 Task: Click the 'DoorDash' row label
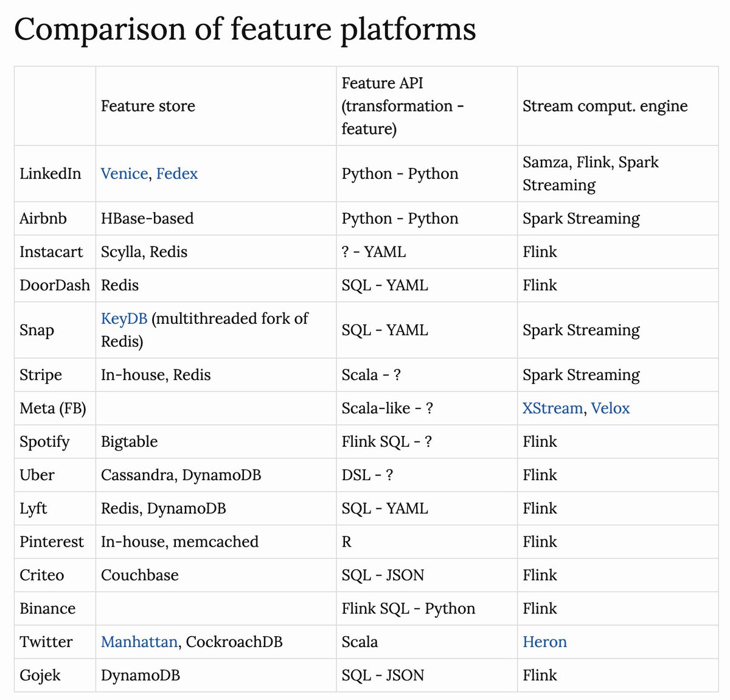point(55,285)
